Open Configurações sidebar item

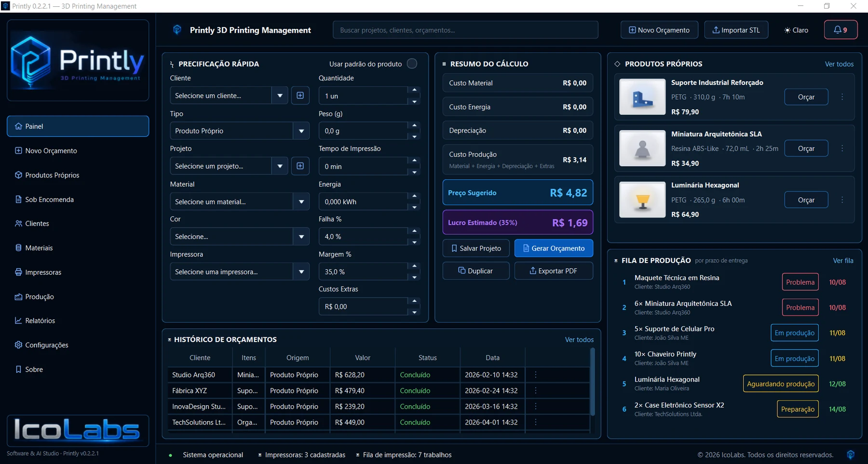click(x=78, y=345)
